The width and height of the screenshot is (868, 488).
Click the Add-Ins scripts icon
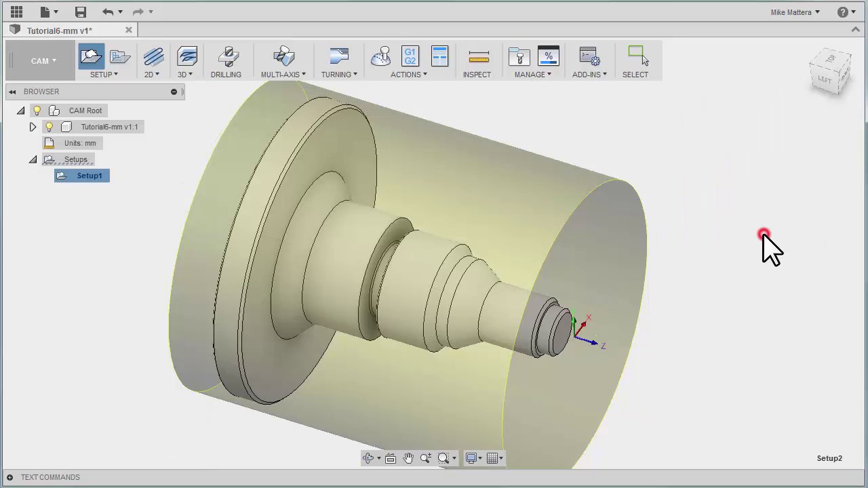(x=589, y=57)
